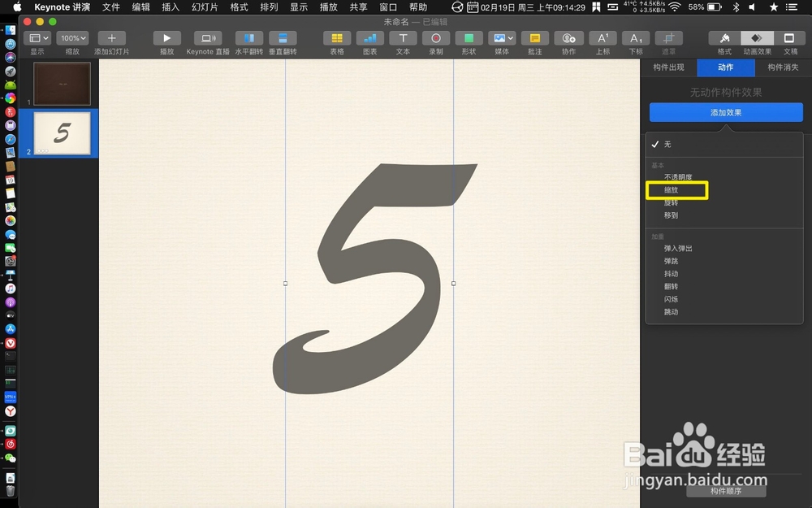Open the 显示 view options dropdown
This screenshot has width=812, height=508.
point(37,38)
